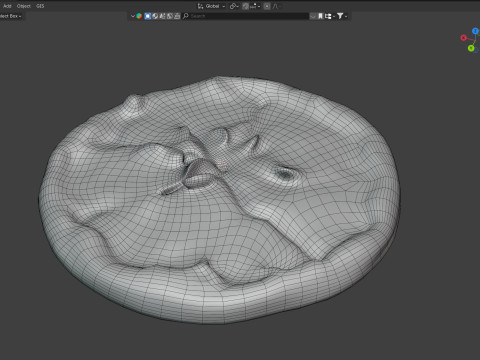This screenshot has height=360, width=480.
Task: Click the transform orientation axes icon
Action: click(200, 6)
